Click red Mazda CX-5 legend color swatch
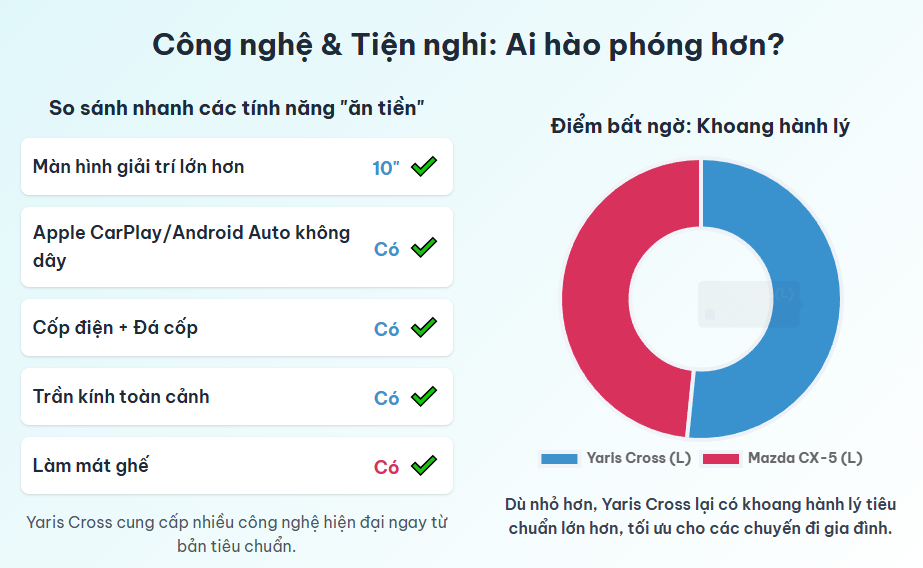923x568 pixels. tap(721, 459)
